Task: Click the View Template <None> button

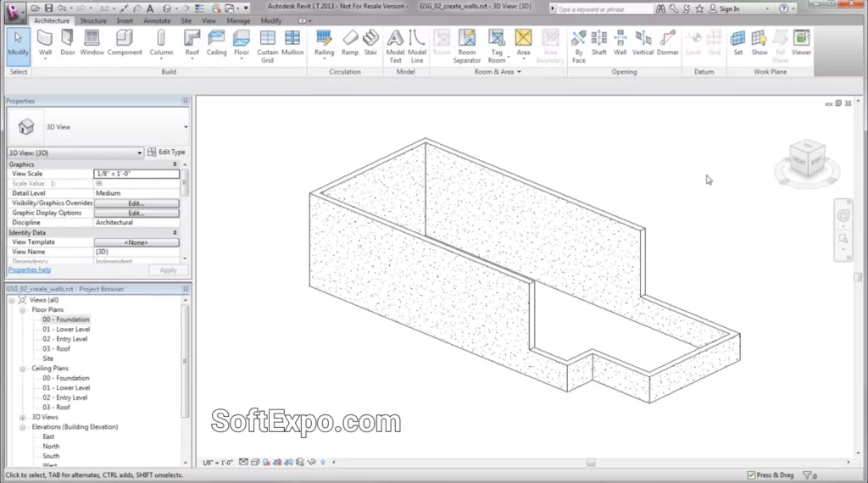Action: (136, 242)
